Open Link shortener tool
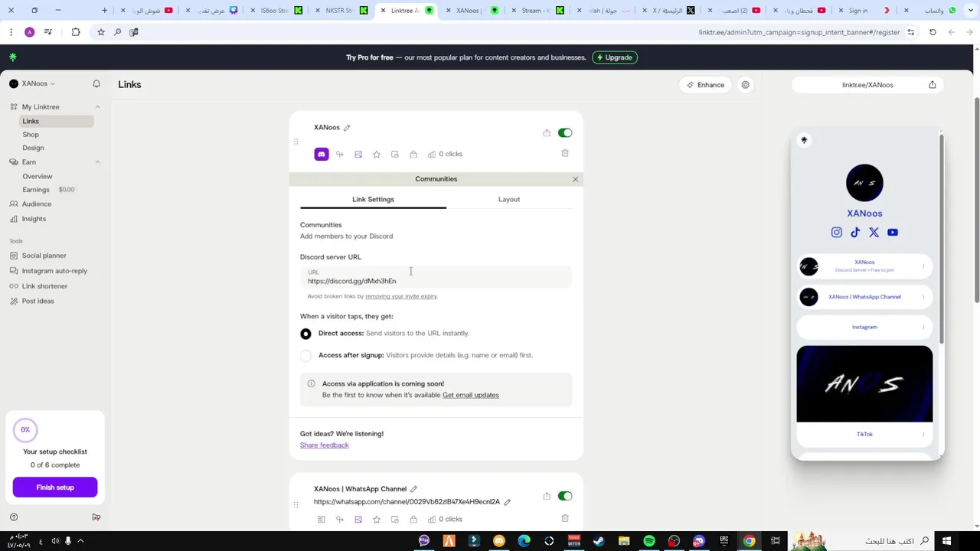Image resolution: width=980 pixels, height=551 pixels. (44, 286)
